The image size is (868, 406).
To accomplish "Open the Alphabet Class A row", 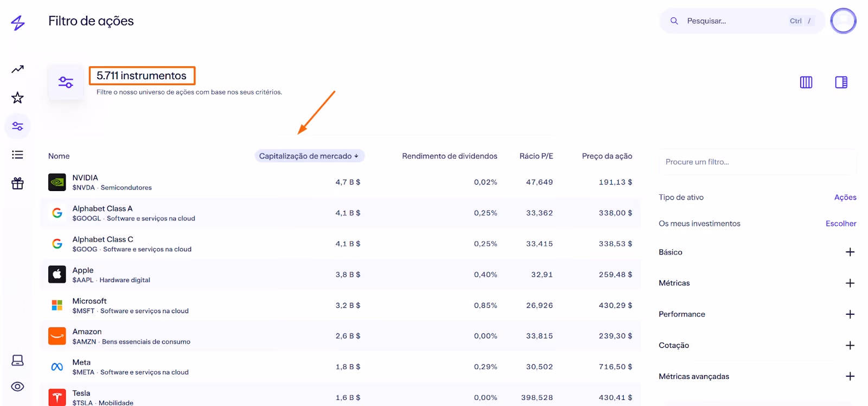I will (x=341, y=213).
